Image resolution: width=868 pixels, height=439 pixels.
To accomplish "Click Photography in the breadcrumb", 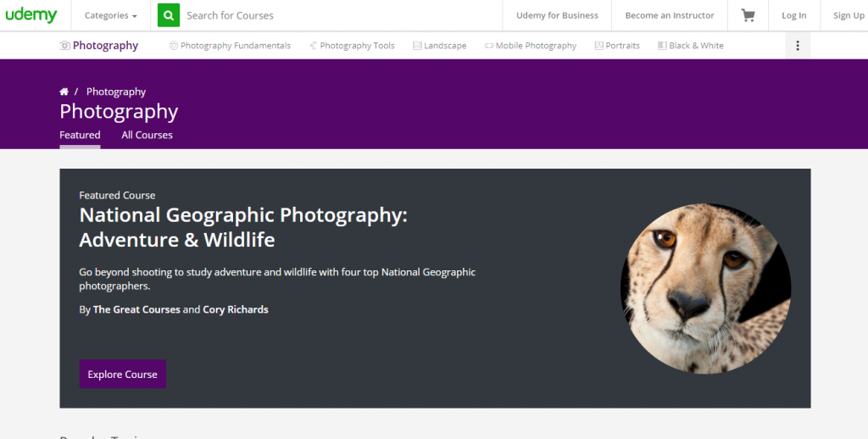I will tap(115, 92).
